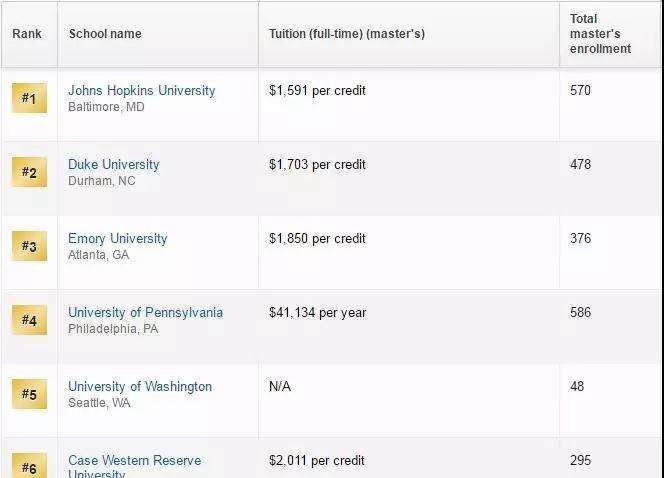Image resolution: width=664 pixels, height=478 pixels.
Task: Click the #6 gold rank badge
Action: [x=29, y=466]
